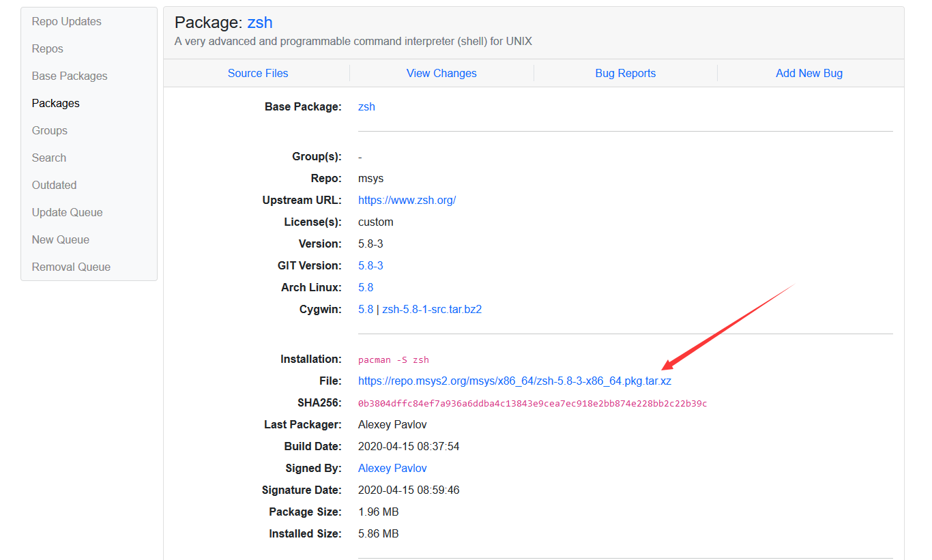Open the Source Files tab
The image size is (932, 560).
coord(258,73)
